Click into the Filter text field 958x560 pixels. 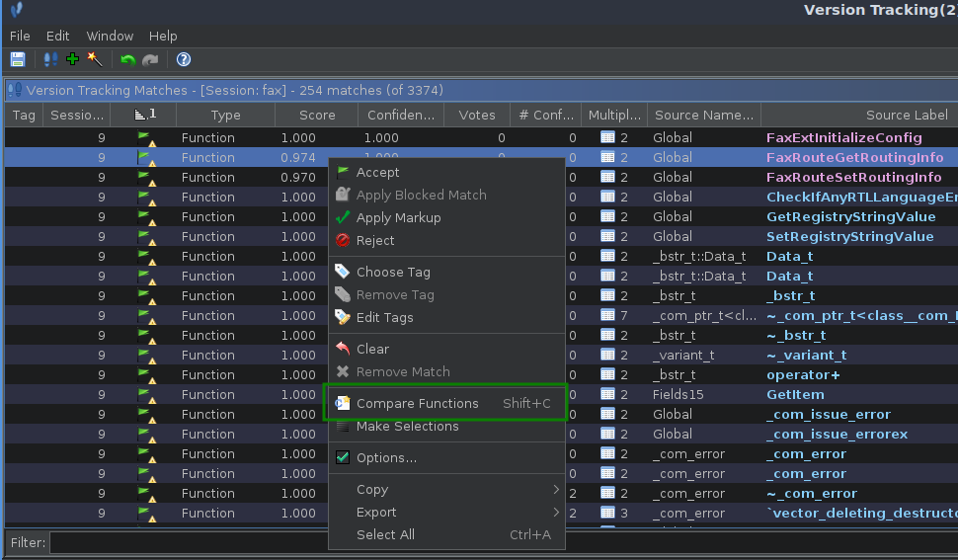pos(188,543)
